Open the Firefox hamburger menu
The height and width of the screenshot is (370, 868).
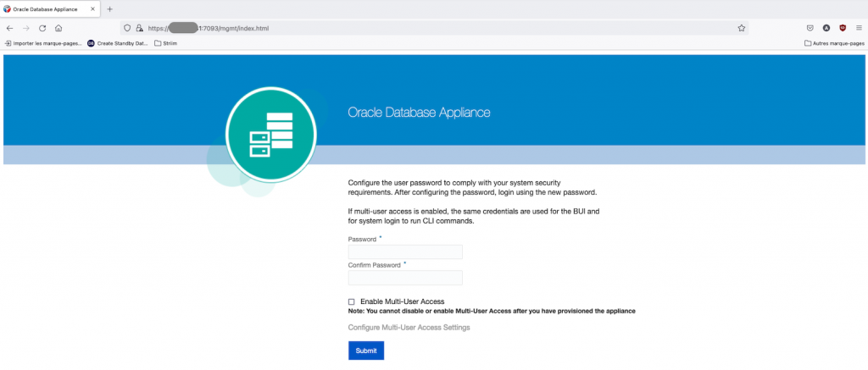click(x=859, y=28)
